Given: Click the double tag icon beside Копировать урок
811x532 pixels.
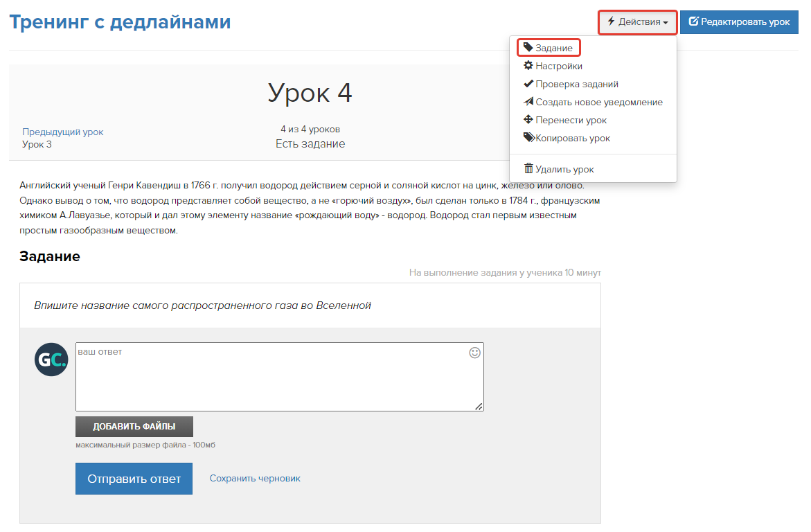Looking at the screenshot, I should point(528,137).
